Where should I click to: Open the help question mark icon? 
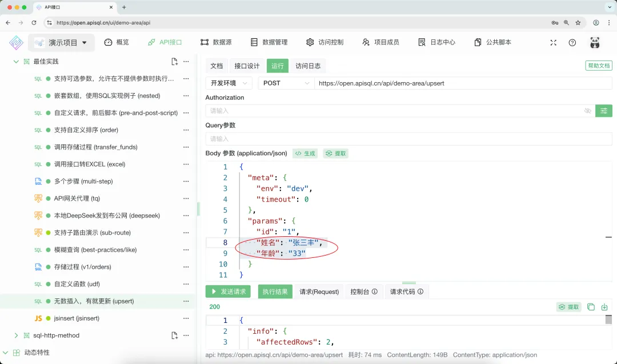click(572, 42)
